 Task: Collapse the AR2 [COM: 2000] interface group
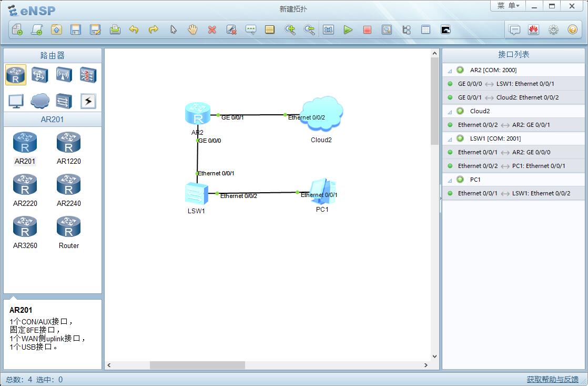[450, 71]
